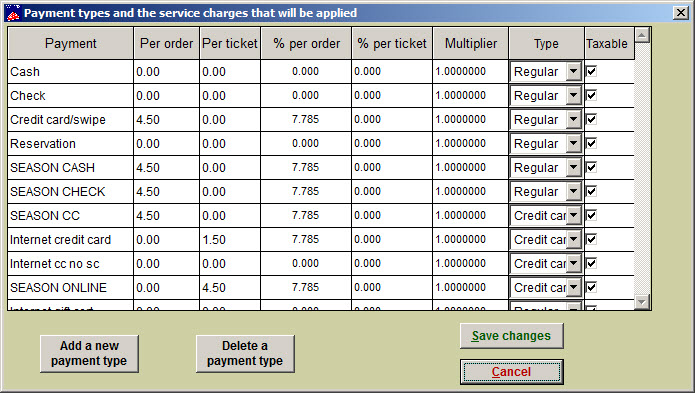This screenshot has height=393, width=695.
Task: Click the Per ticket field for SEASON ONLINE
Action: 230,287
